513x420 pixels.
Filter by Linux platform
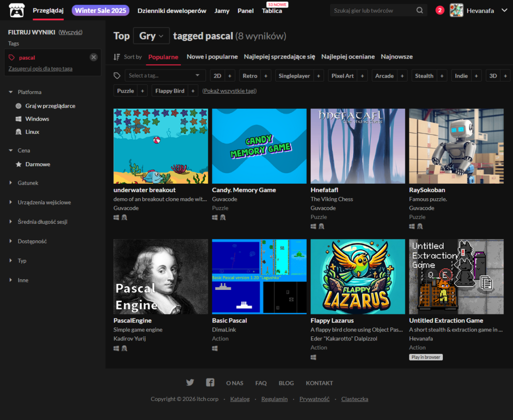coord(32,132)
